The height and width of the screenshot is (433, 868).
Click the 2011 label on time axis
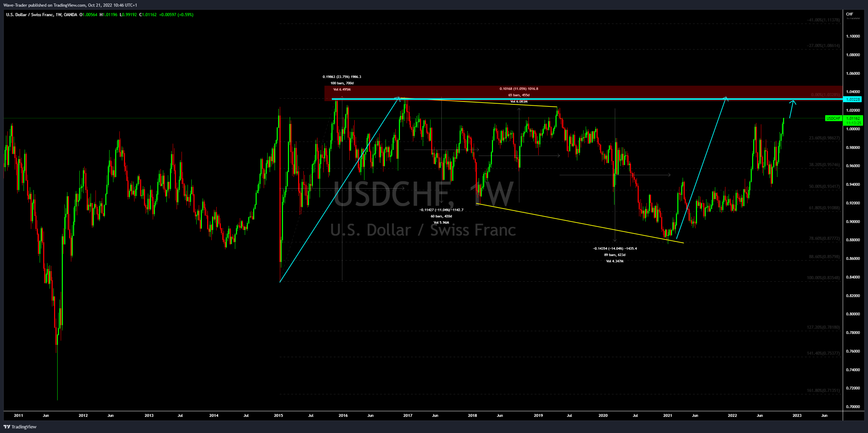tap(18, 415)
